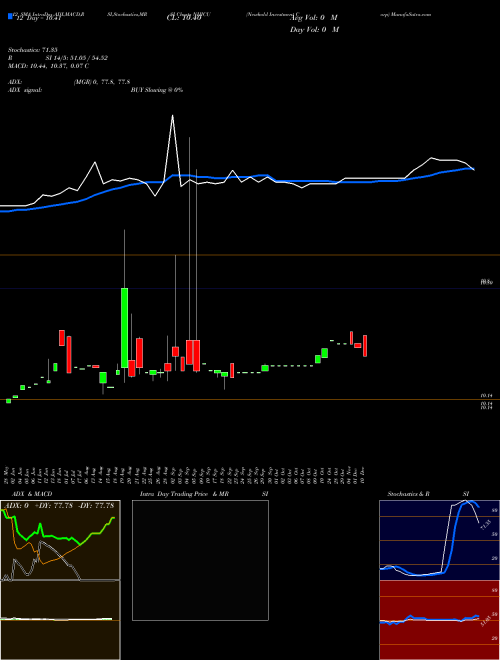Open the blue Stochastics chart thumbnail
Screen dimensions: 500x660
point(439,540)
